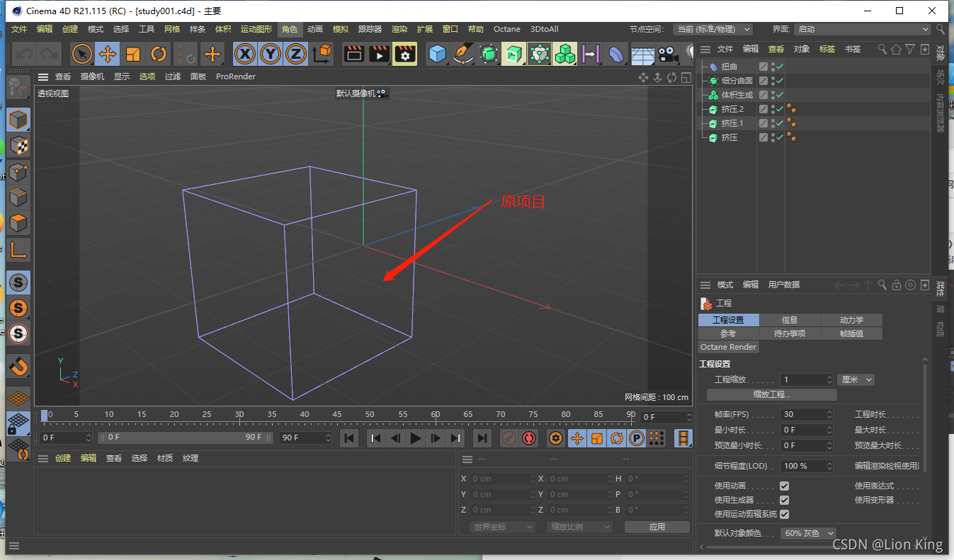Toggle the green enable checkmark on 扭曲
The height and width of the screenshot is (560, 954).
point(779,66)
